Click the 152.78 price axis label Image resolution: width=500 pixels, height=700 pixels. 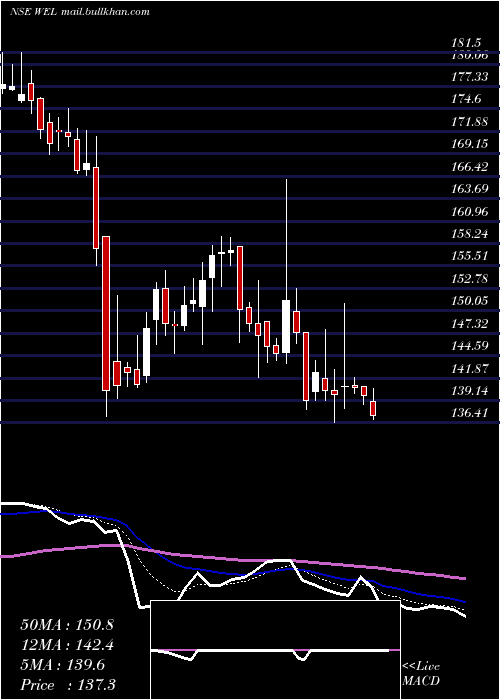[x=470, y=279]
